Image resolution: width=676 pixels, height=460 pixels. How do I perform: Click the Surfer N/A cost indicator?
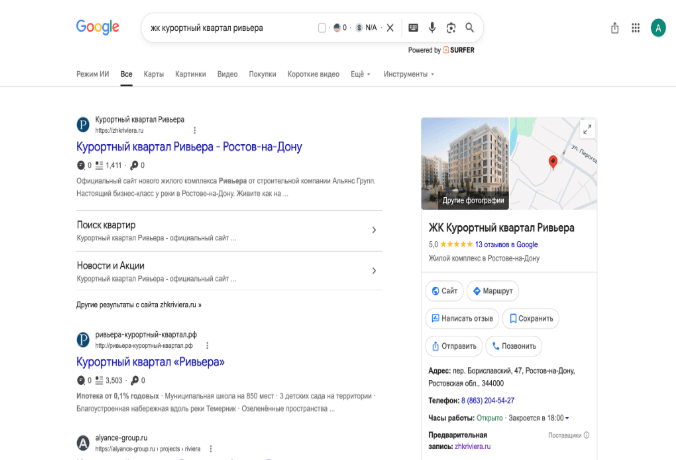tap(366, 28)
